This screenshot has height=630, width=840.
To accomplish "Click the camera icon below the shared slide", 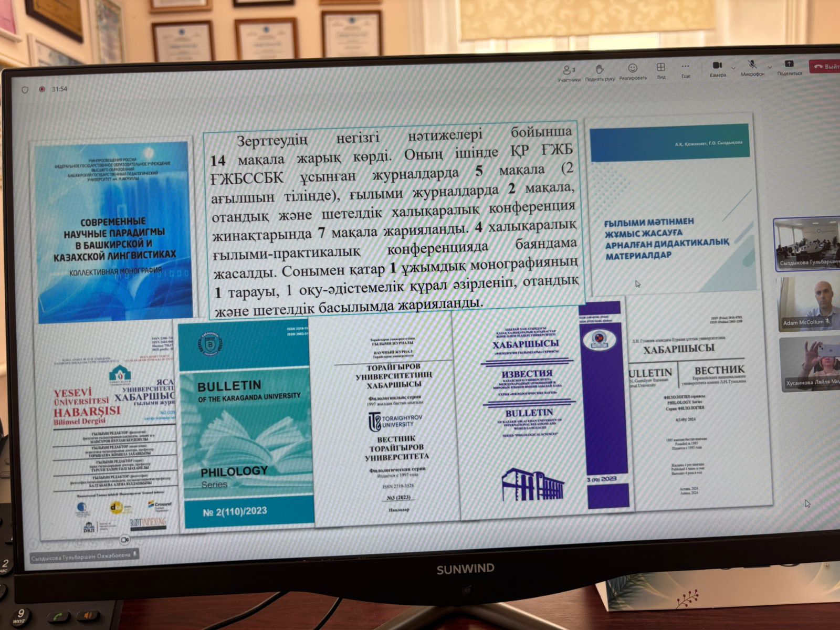I will pos(125,540).
